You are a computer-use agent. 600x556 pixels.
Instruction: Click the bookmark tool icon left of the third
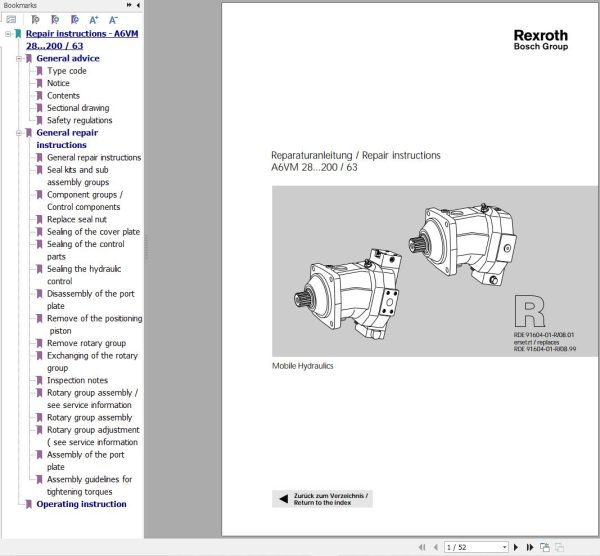pyautogui.click(x=55, y=20)
